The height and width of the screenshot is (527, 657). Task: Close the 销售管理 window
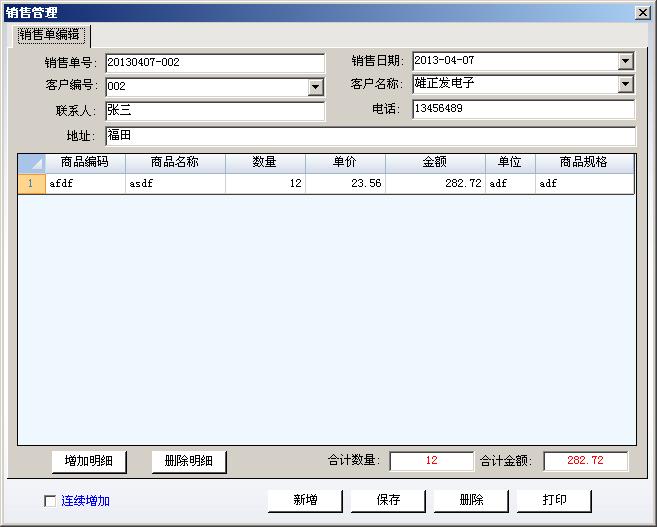click(642, 13)
